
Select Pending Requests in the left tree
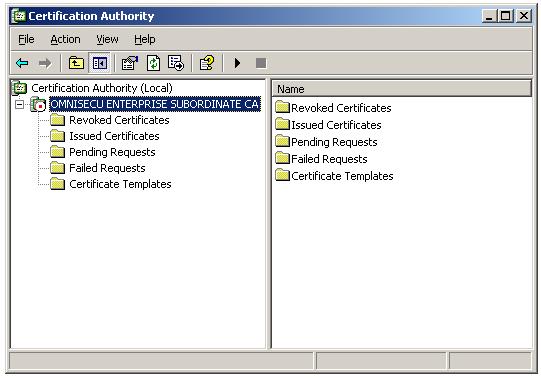pyautogui.click(x=112, y=152)
